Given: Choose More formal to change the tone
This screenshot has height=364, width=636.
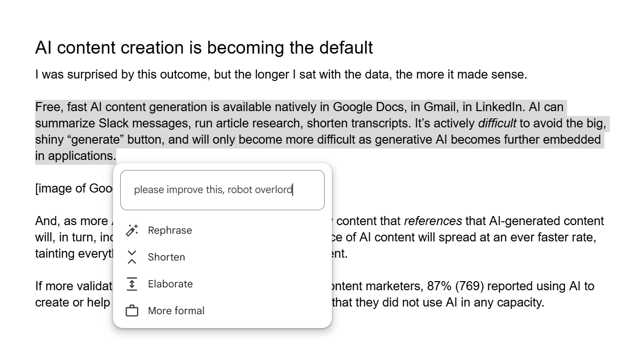Looking at the screenshot, I should point(176,310).
